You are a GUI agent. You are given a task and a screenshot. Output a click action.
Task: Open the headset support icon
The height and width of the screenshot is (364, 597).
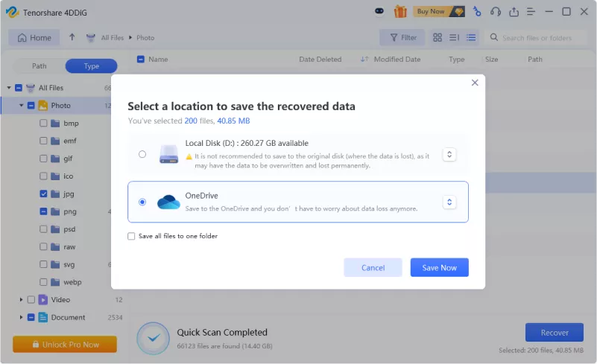(x=496, y=11)
